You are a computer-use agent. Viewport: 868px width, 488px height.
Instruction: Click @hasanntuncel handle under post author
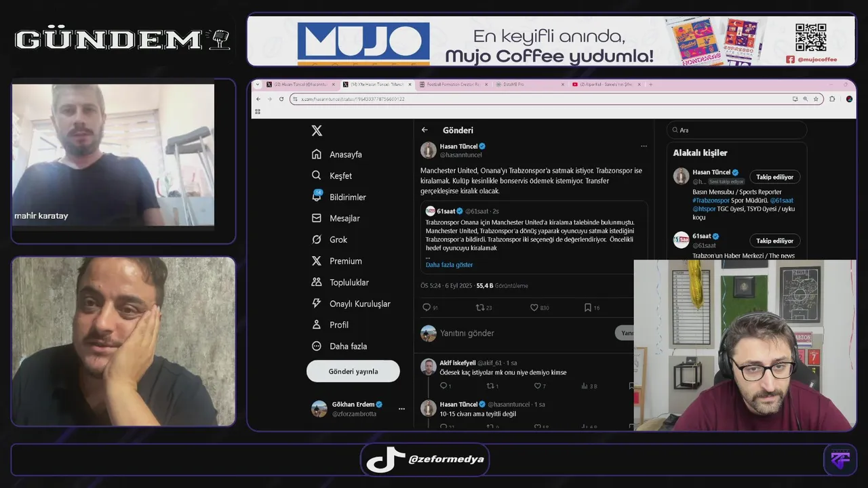coord(460,155)
